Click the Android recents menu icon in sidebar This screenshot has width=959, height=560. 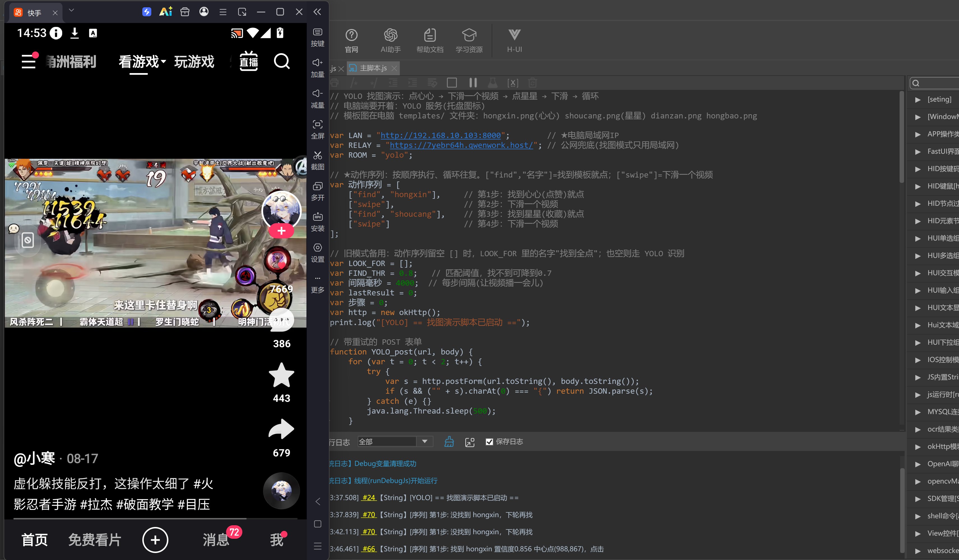coord(317,546)
